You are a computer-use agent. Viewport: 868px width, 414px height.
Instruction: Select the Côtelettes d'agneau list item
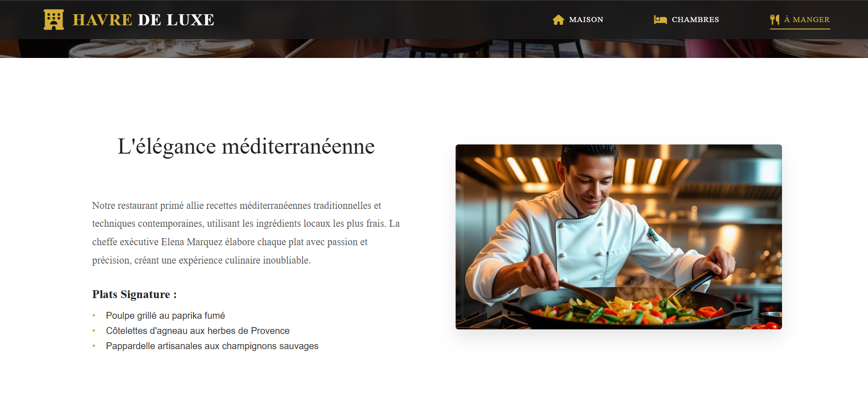[x=198, y=331]
